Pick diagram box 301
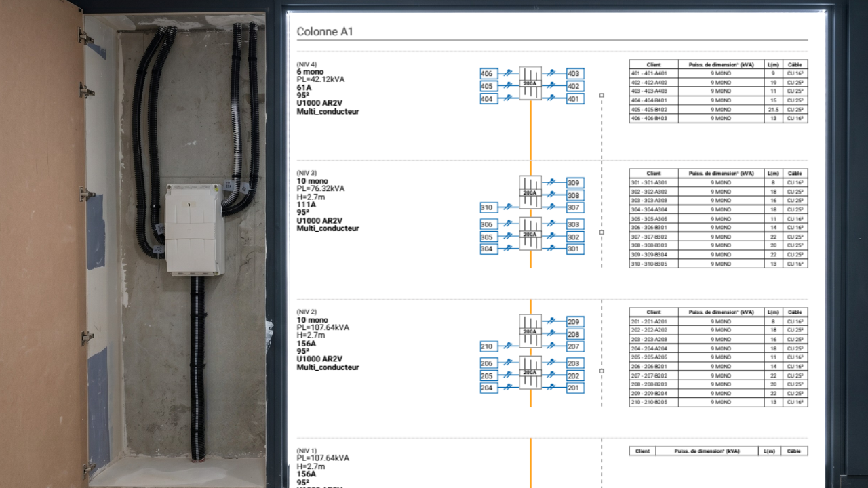 574,249
